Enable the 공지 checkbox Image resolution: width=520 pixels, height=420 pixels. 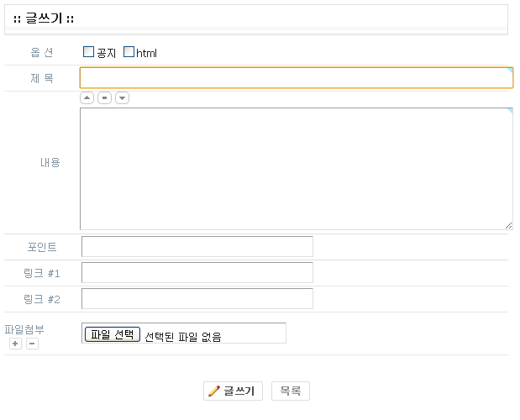tap(88, 52)
